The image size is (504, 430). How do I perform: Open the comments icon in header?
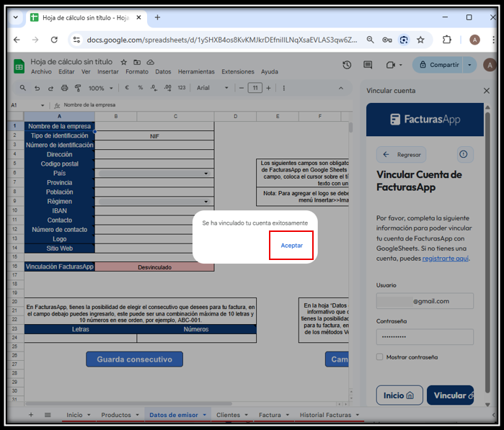click(368, 65)
